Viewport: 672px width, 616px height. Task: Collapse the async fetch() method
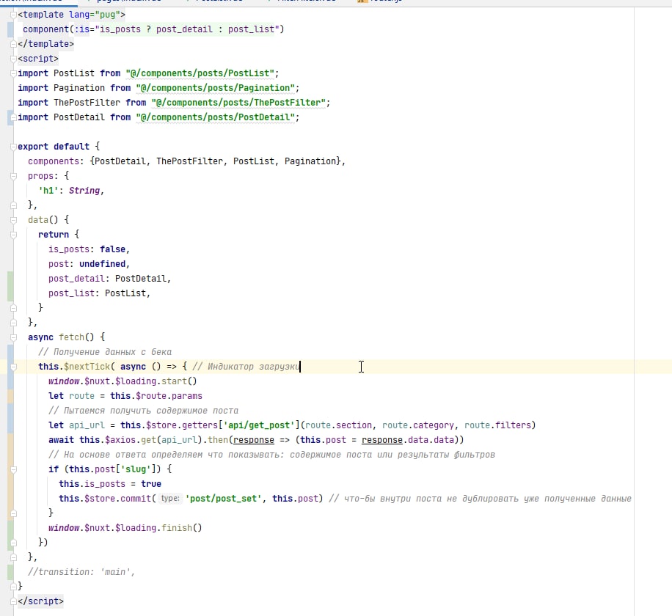pos(13,337)
